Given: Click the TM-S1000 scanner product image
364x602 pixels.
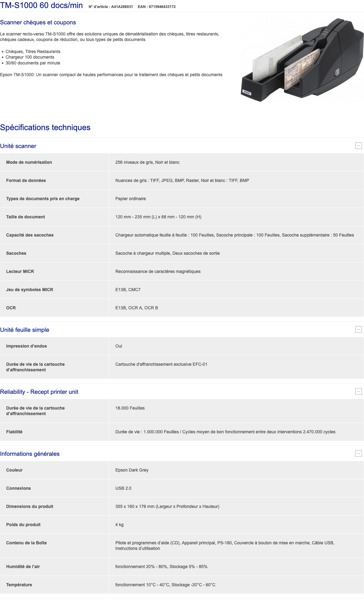Looking at the screenshot, I should click(x=302, y=60).
